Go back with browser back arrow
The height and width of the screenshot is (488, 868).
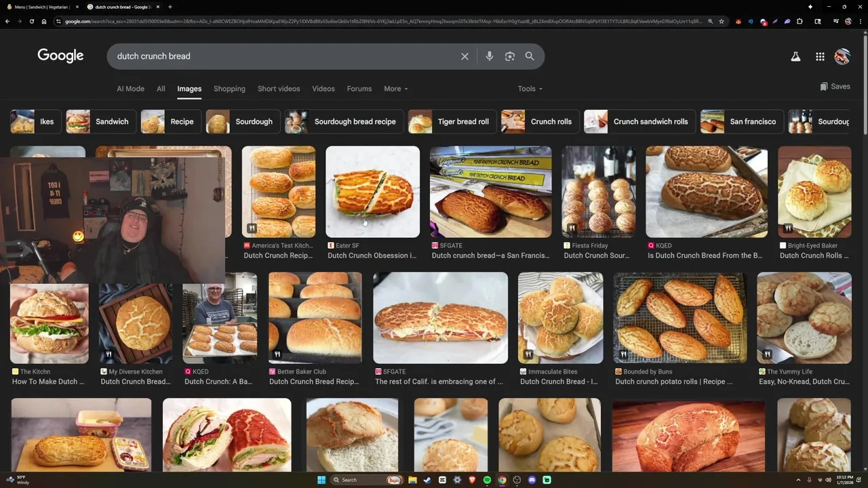click(x=7, y=21)
